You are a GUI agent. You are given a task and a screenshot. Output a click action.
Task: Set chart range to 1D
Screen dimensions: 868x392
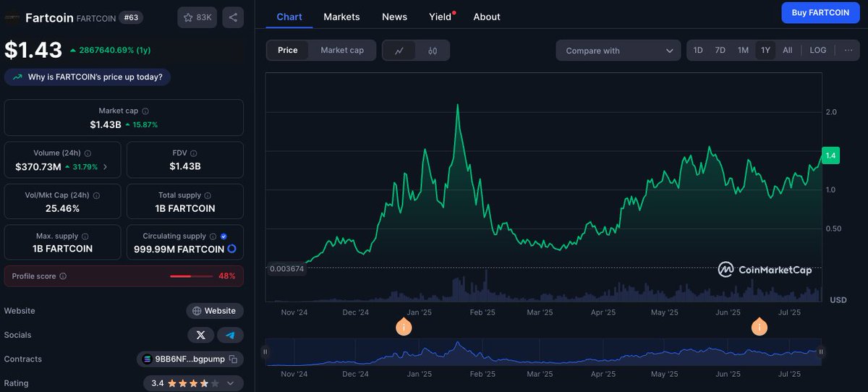click(698, 50)
